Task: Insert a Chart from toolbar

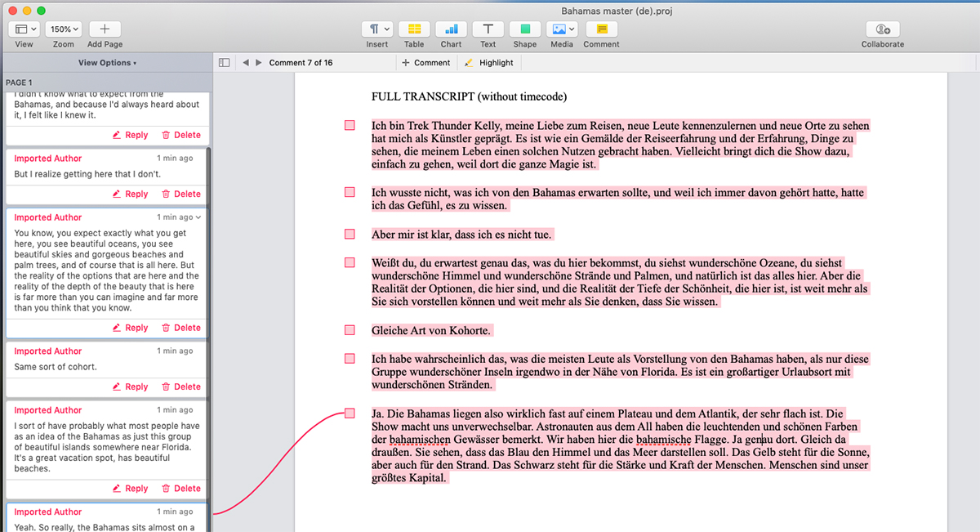Action: (x=451, y=29)
